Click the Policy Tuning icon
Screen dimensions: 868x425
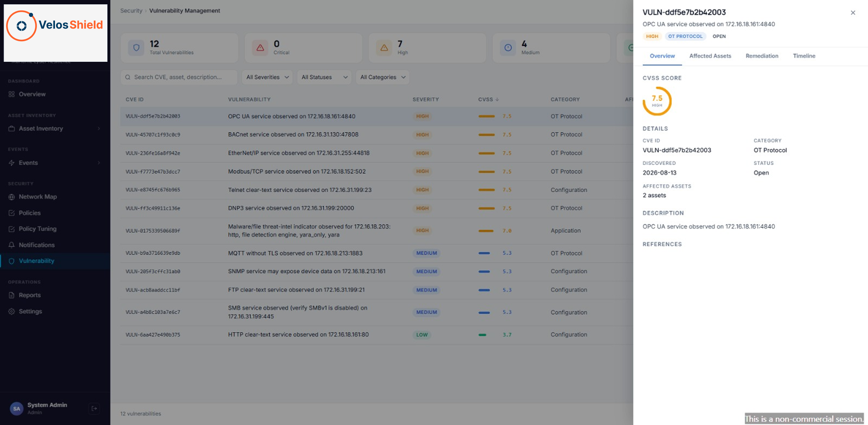(x=12, y=229)
